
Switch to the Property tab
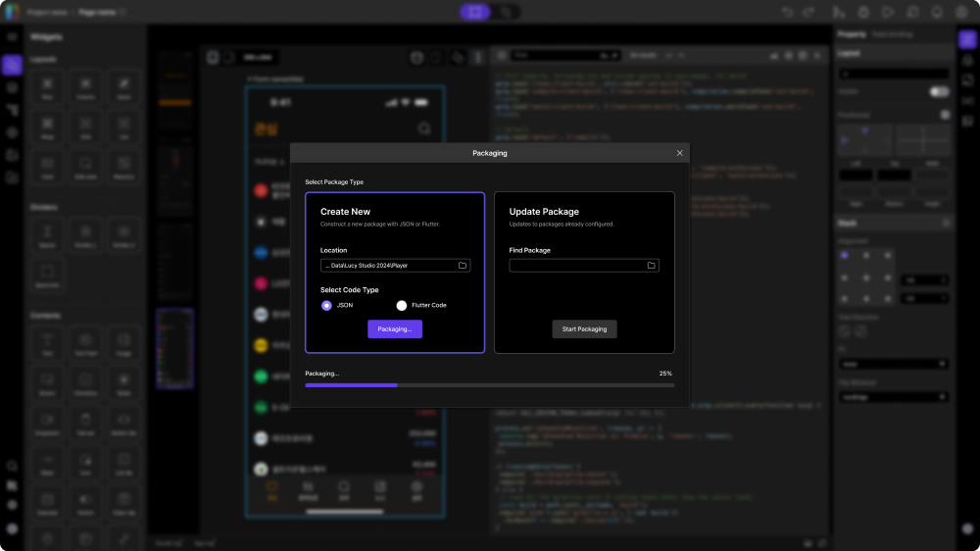pyautogui.click(x=851, y=34)
